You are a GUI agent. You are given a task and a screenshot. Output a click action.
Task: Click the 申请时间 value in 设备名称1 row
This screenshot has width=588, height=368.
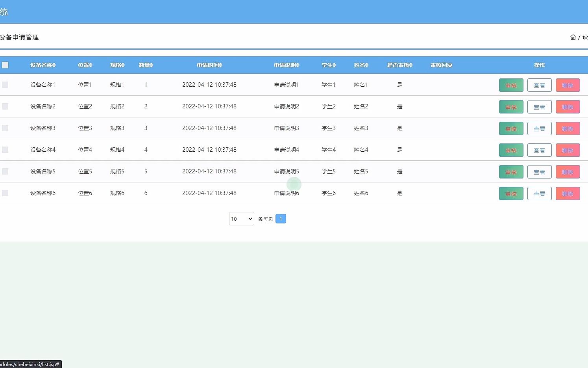(209, 85)
